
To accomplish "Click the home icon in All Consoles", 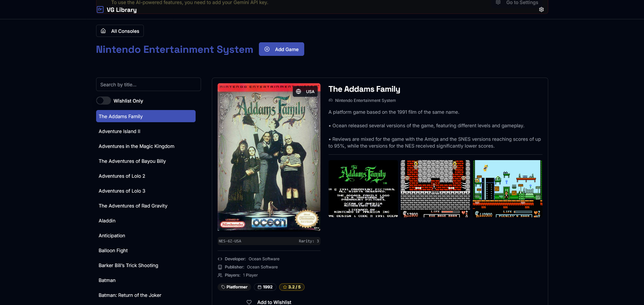I will click(x=103, y=31).
